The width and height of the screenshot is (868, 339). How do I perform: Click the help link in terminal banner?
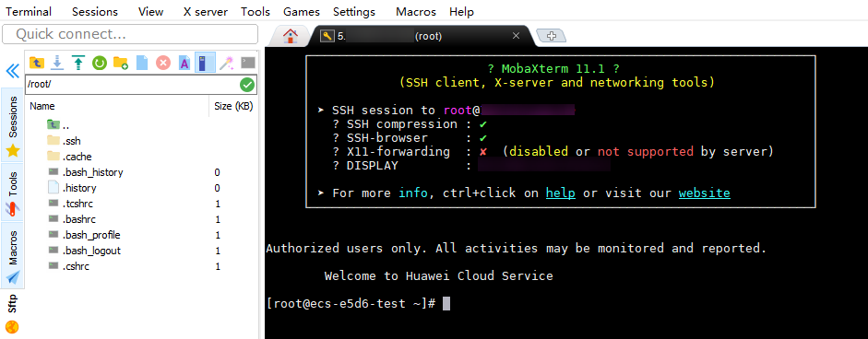tap(560, 193)
